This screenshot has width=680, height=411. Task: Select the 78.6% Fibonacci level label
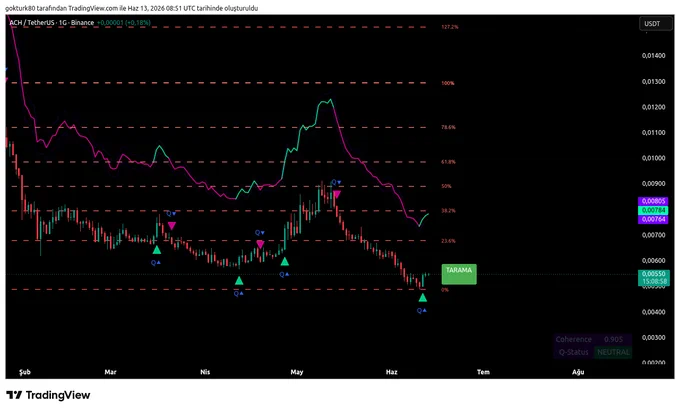pyautogui.click(x=448, y=127)
